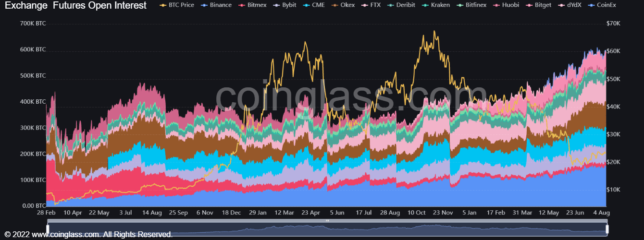Hide the Bitget series via legend
The width and height of the screenshot is (644, 240).
coord(538,5)
